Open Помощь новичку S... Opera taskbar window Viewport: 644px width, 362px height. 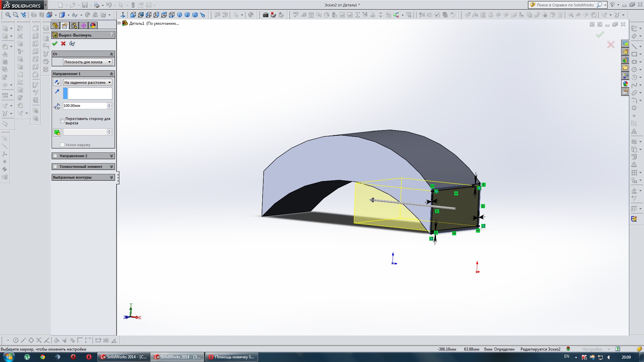[x=231, y=357]
